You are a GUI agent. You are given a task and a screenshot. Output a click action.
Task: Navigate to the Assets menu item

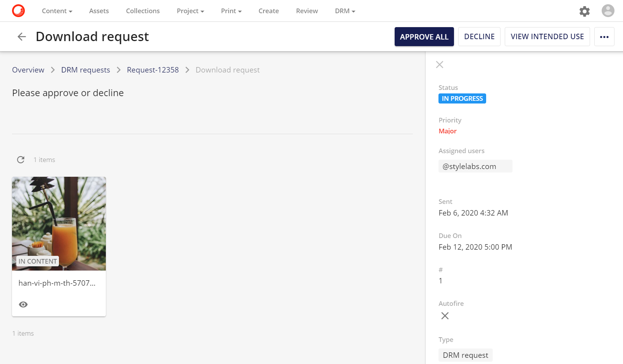point(98,11)
